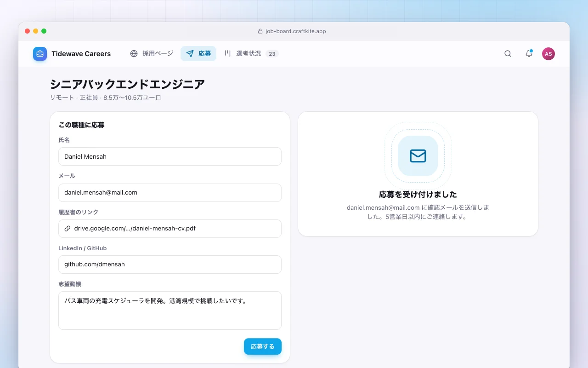Open the AS user avatar
The width and height of the screenshot is (588, 368).
pos(548,54)
